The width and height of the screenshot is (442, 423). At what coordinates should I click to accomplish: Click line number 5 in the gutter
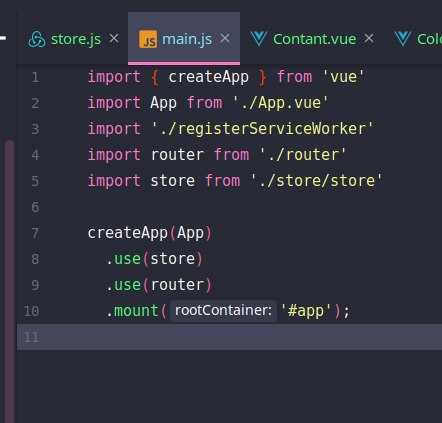point(35,181)
